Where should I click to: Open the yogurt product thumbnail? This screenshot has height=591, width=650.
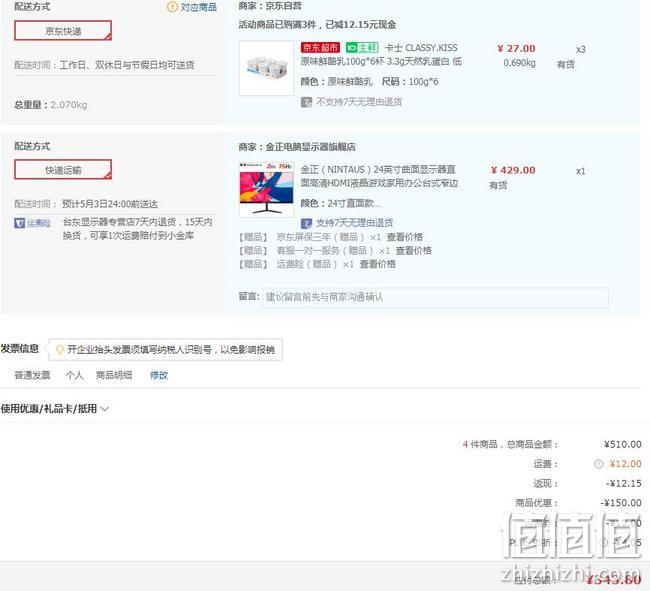click(267, 68)
